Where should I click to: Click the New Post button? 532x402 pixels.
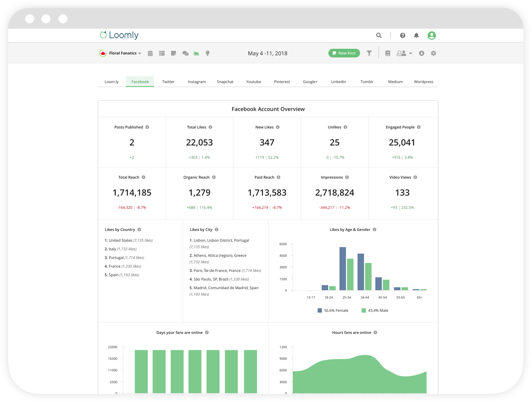344,53
